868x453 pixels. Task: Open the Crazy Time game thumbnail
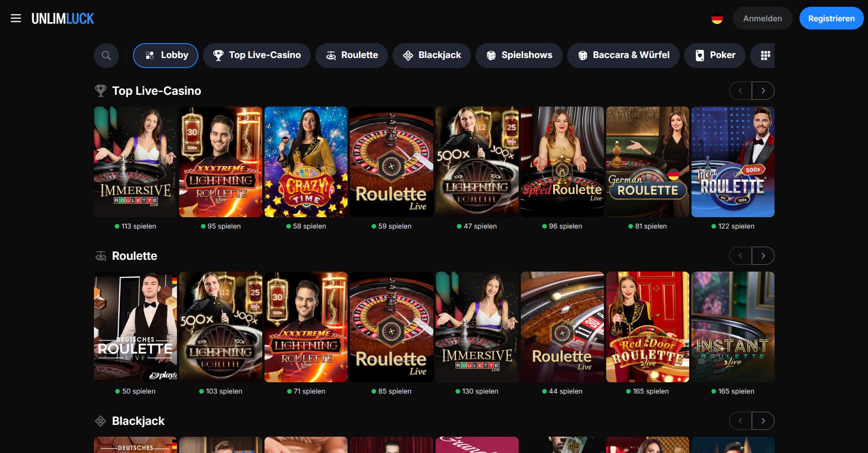306,162
